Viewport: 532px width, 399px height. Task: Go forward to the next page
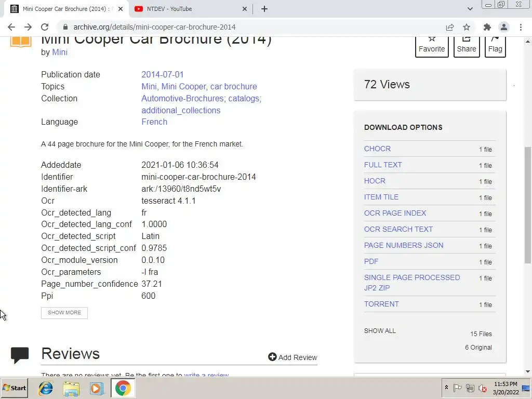[28, 27]
